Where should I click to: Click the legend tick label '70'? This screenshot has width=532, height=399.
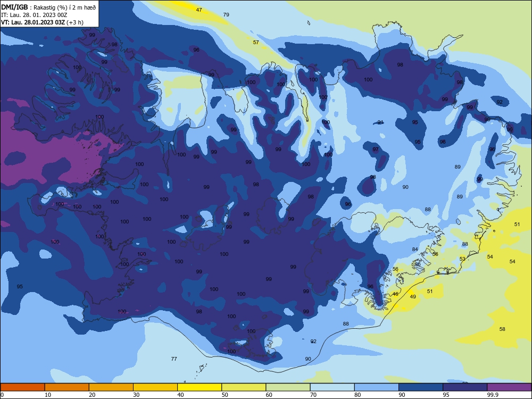[313, 395]
